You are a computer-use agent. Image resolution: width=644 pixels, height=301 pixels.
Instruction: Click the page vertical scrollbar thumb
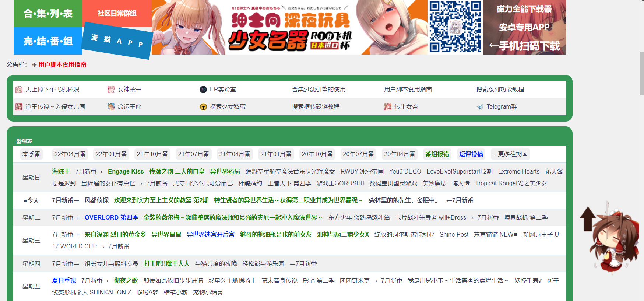coord(642,74)
